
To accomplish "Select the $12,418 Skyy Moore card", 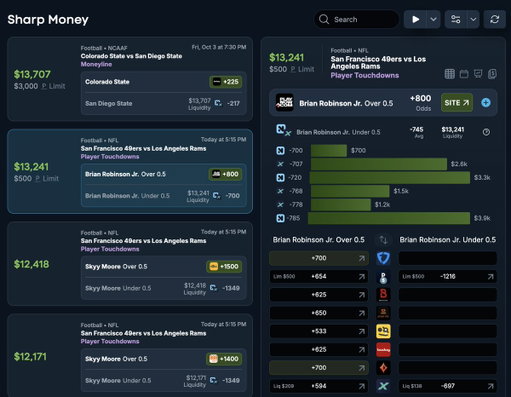I will click(x=130, y=264).
